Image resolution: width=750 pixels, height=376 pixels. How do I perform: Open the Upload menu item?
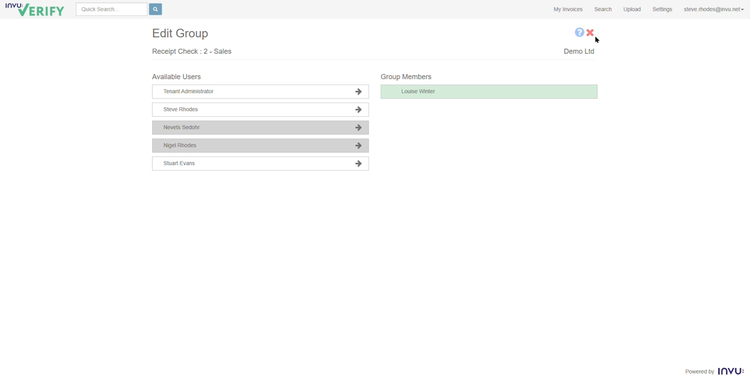632,9
